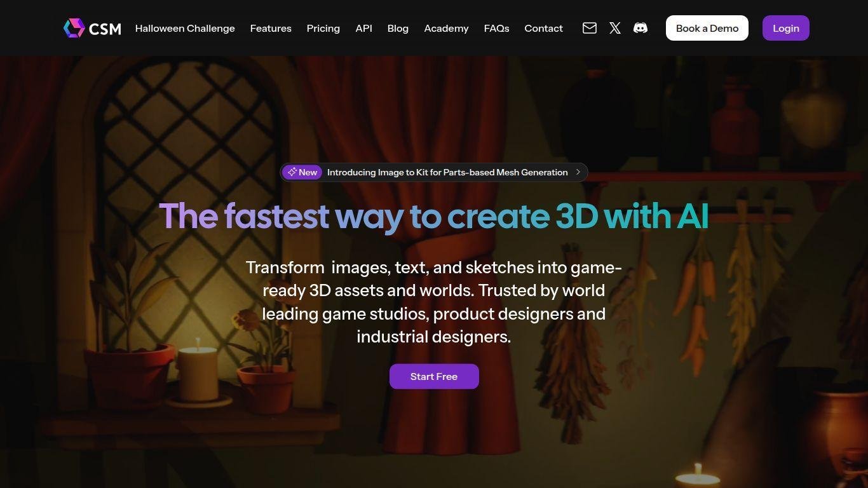Click the "fastest way to create 3D" headline
Viewport: 868px width, 488px height.
(x=433, y=216)
